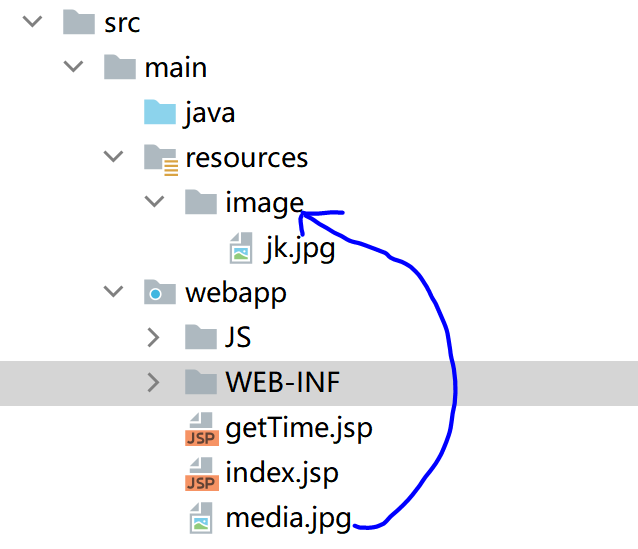The image size is (638, 549).
Task: Collapse the src folder chevron
Action: tap(33, 22)
